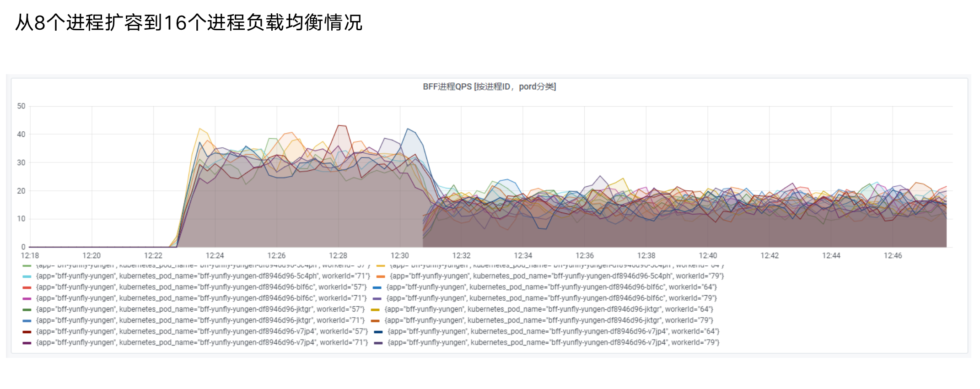This screenshot has height=389, width=980.
Task: Click the 10 value on the Y axis
Action: (x=21, y=219)
